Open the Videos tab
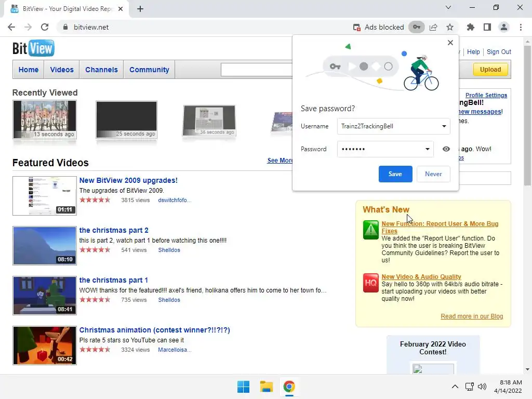The image size is (532, 399). coord(62,70)
